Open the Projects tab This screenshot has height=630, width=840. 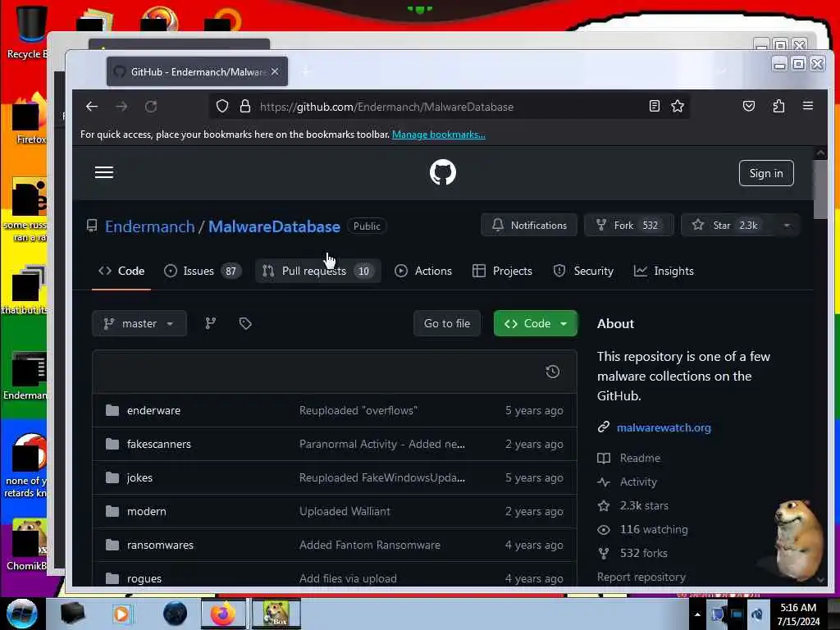coord(502,271)
